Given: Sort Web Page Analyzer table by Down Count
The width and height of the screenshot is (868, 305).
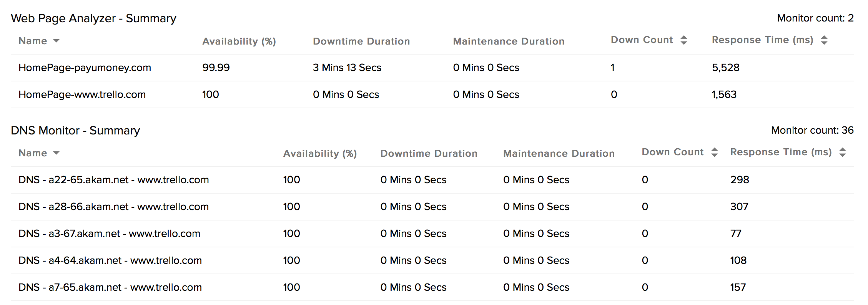Looking at the screenshot, I should (683, 40).
